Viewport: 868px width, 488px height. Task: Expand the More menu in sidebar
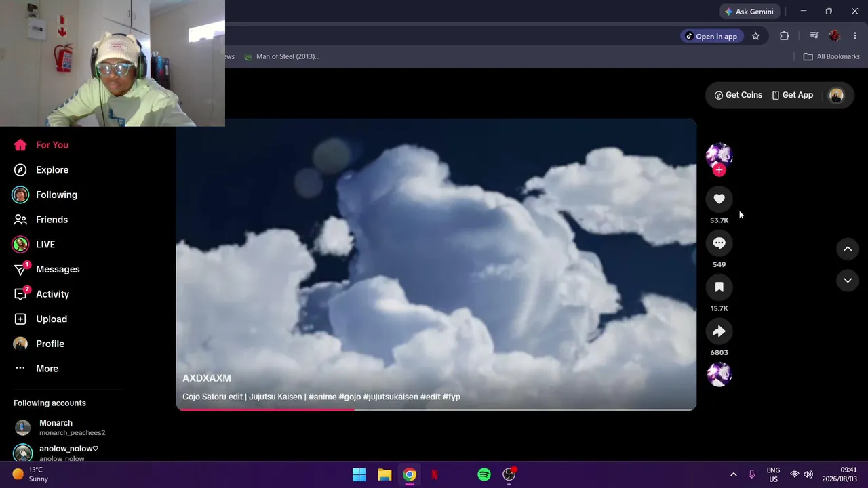point(37,369)
